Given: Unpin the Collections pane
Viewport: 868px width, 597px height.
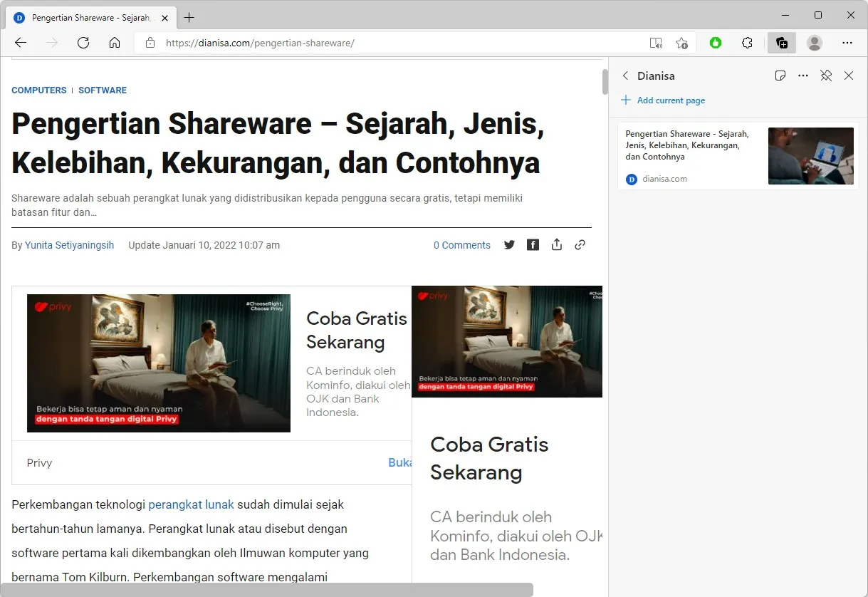Looking at the screenshot, I should [x=826, y=76].
